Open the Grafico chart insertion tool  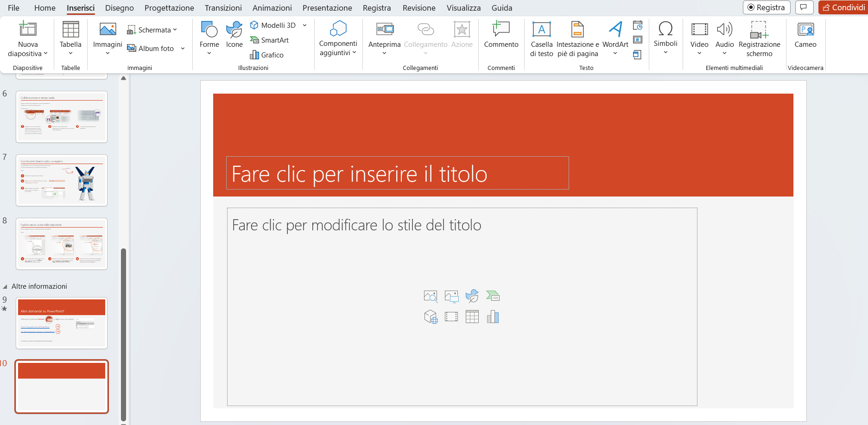click(269, 55)
